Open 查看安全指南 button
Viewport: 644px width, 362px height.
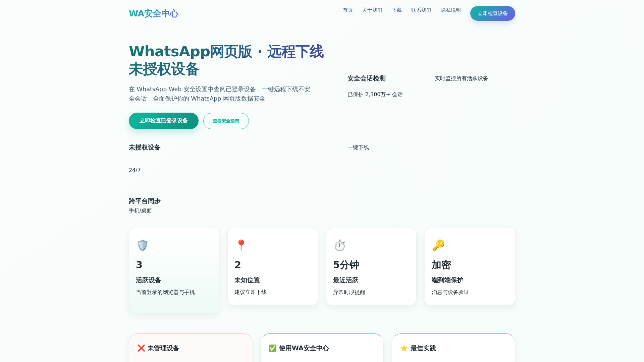pos(226,121)
